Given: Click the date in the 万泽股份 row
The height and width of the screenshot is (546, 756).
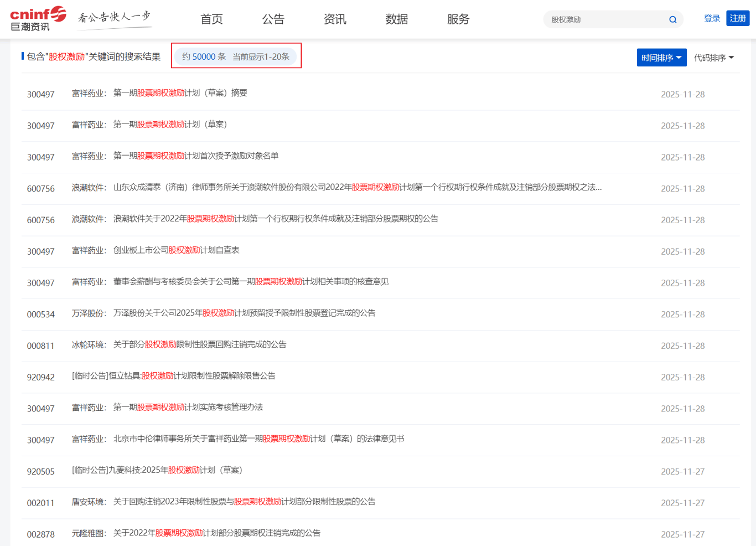Looking at the screenshot, I should coord(683,315).
